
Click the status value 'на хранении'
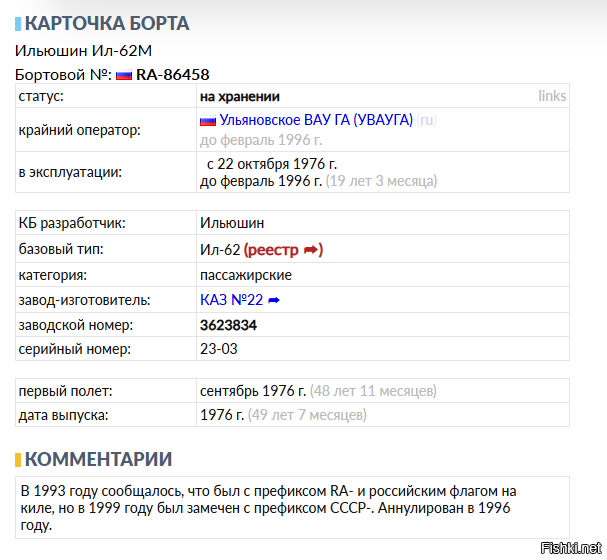(240, 97)
